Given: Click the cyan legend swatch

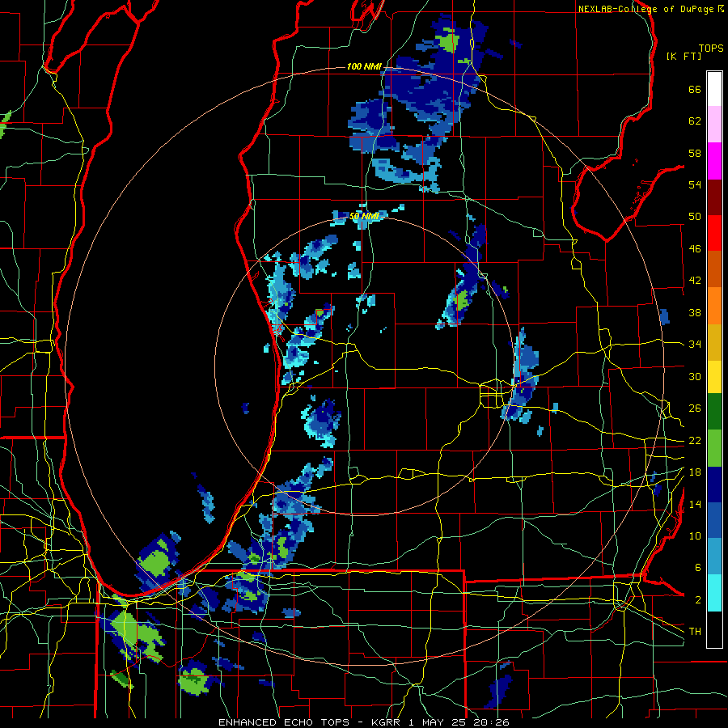Looking at the screenshot, I should click(x=714, y=593).
